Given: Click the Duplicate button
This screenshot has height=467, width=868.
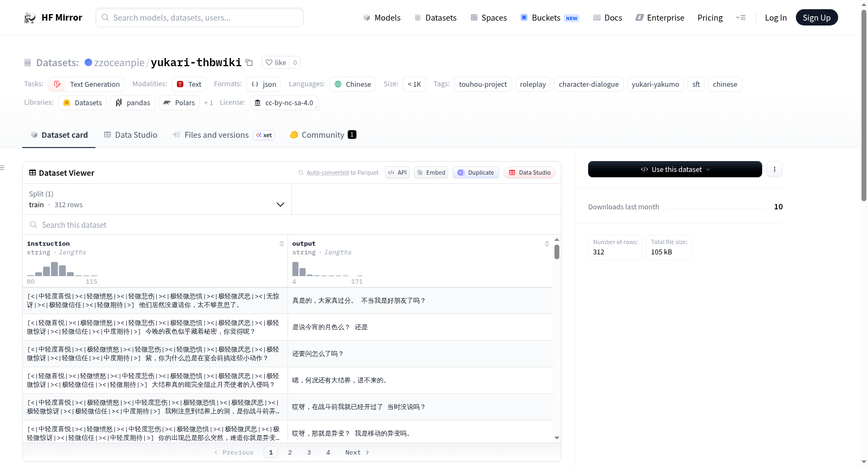Looking at the screenshot, I should click(475, 172).
